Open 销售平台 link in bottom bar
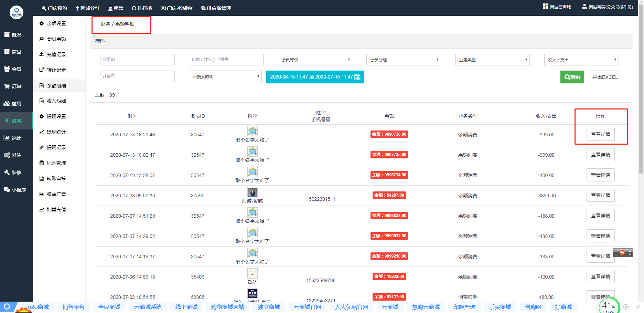Screen dimensions: 644x313 (74, 307)
